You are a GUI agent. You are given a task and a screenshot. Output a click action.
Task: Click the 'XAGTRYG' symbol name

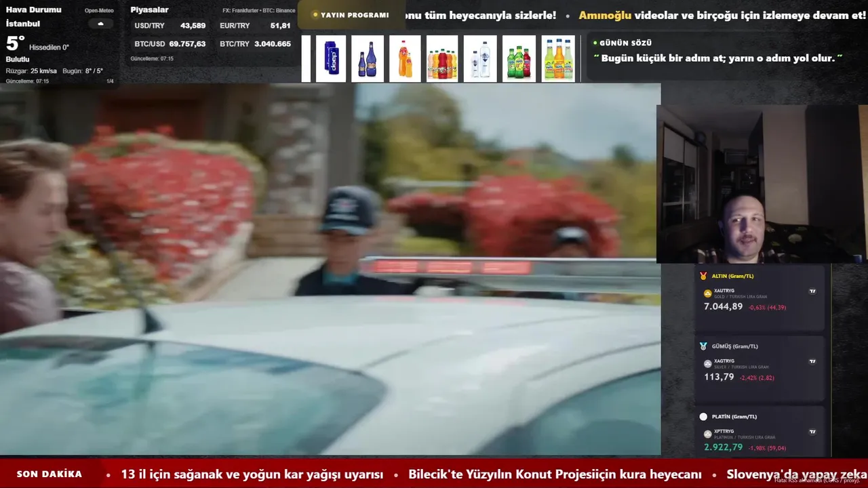tap(724, 361)
